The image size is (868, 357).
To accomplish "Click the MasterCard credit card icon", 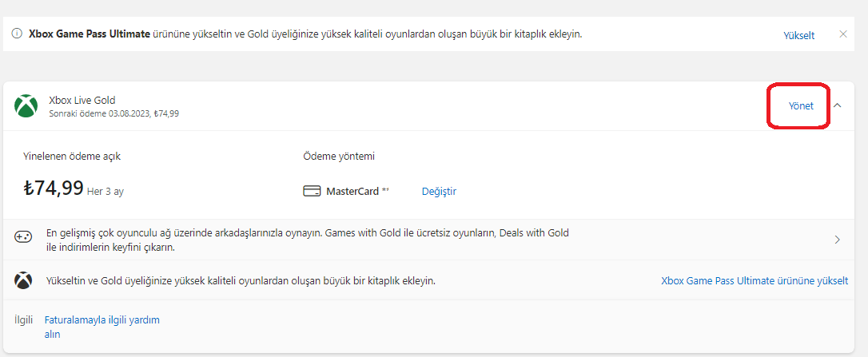I will tap(312, 191).
